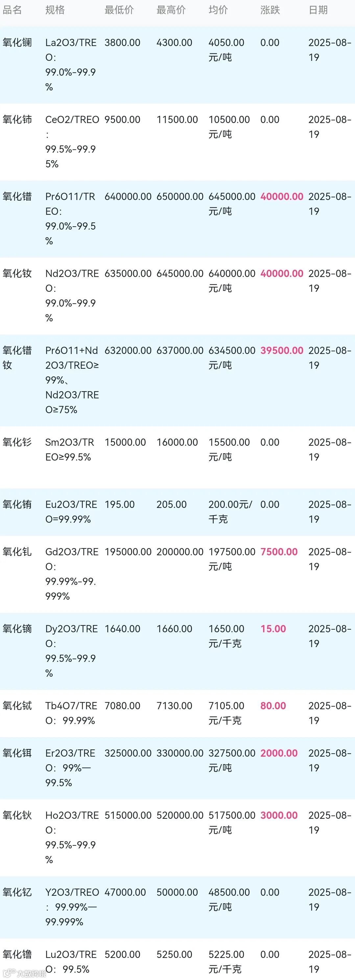Click the 氧化铽 change value 80.00
This screenshot has height=980, width=355.
pos(273,706)
